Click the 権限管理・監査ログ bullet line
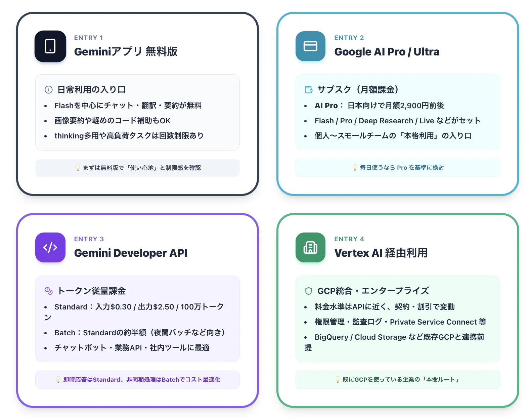Screen dimensions: 532x420 pos(400,322)
